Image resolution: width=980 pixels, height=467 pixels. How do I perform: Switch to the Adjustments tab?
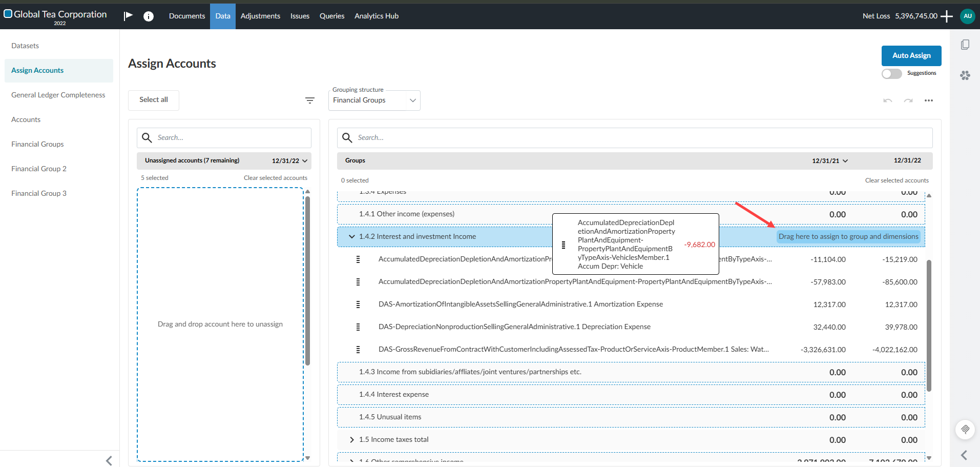click(260, 16)
